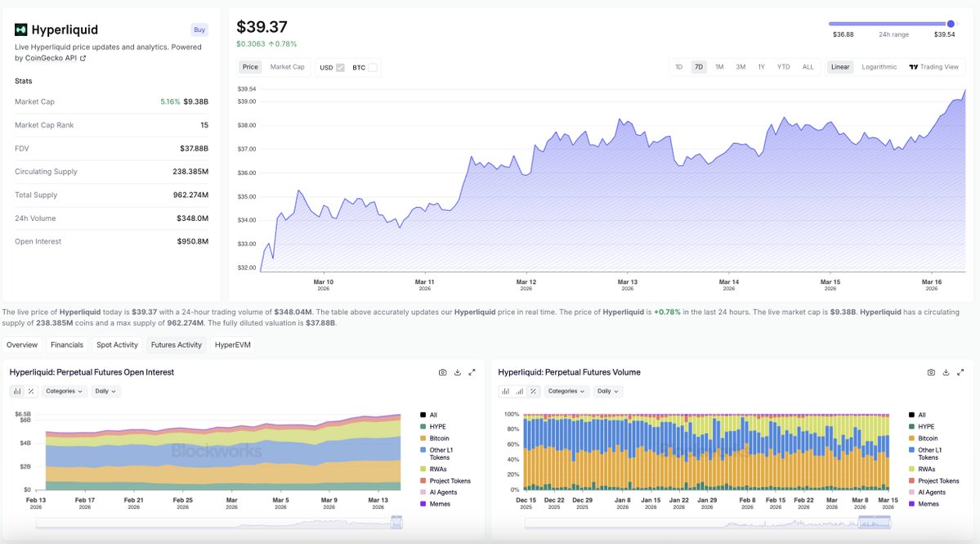
Task: Select bar chart icon in Open Interest chart
Action: 17,391
